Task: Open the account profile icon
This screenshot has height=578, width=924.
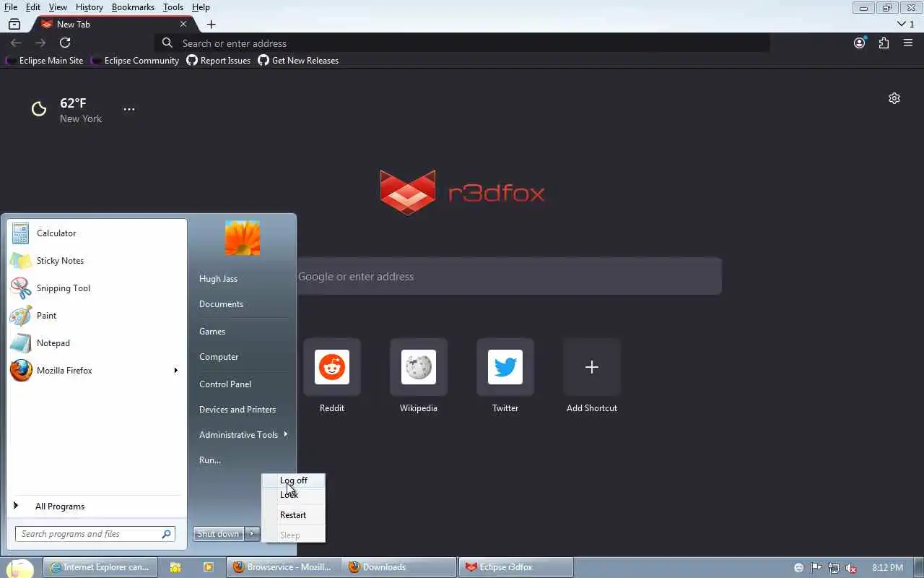Action: click(859, 43)
